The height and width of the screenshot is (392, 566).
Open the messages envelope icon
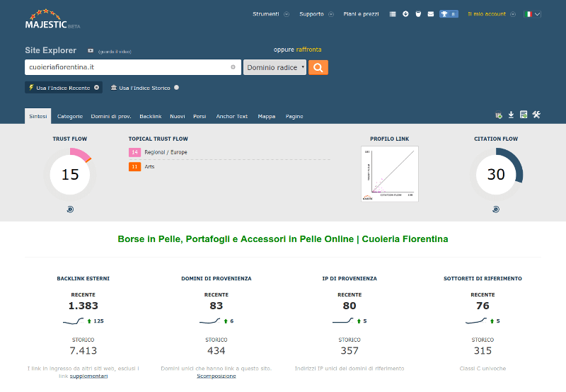(431, 14)
